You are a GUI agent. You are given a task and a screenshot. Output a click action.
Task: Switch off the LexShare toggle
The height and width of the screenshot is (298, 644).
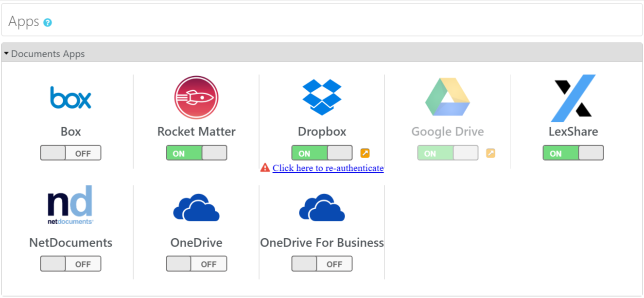click(x=573, y=153)
